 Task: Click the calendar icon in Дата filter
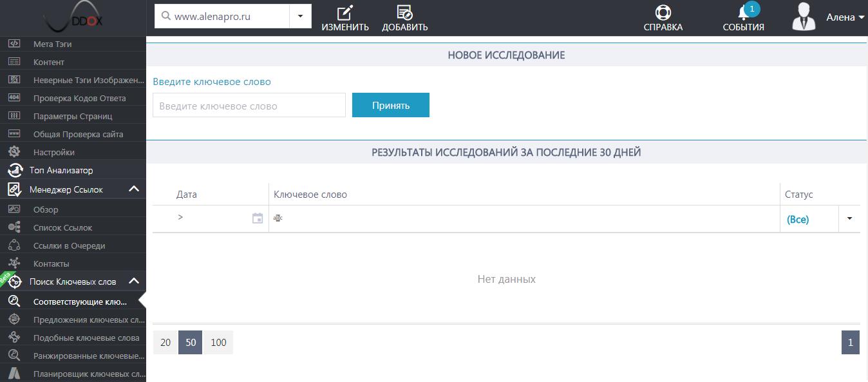click(258, 218)
